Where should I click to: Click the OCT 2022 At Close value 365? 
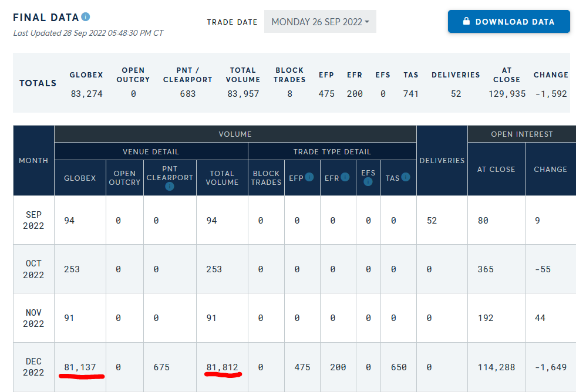point(486,269)
